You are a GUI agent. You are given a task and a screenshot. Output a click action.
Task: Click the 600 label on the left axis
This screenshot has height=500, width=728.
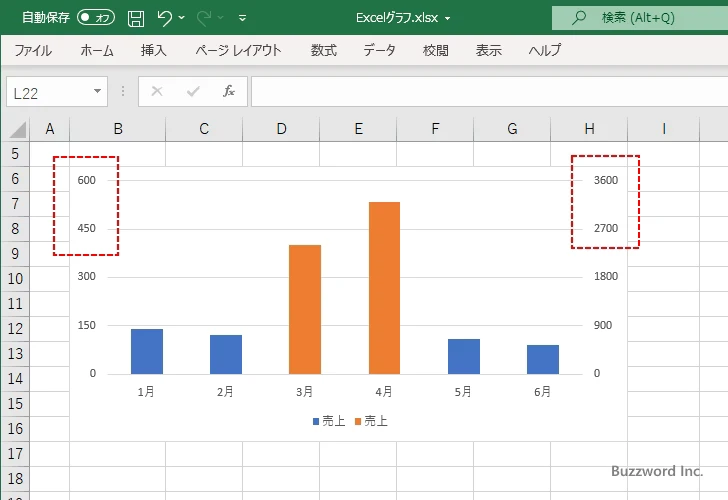(86, 180)
